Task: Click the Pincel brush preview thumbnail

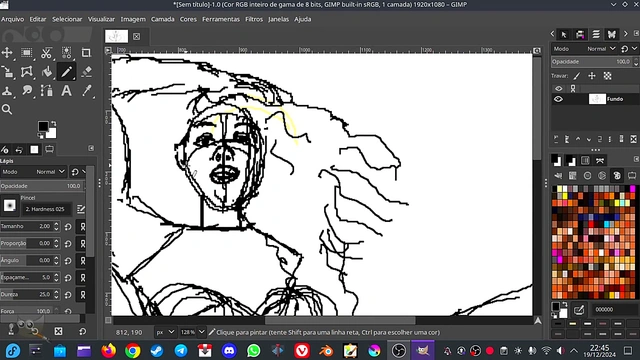Action: point(9,205)
